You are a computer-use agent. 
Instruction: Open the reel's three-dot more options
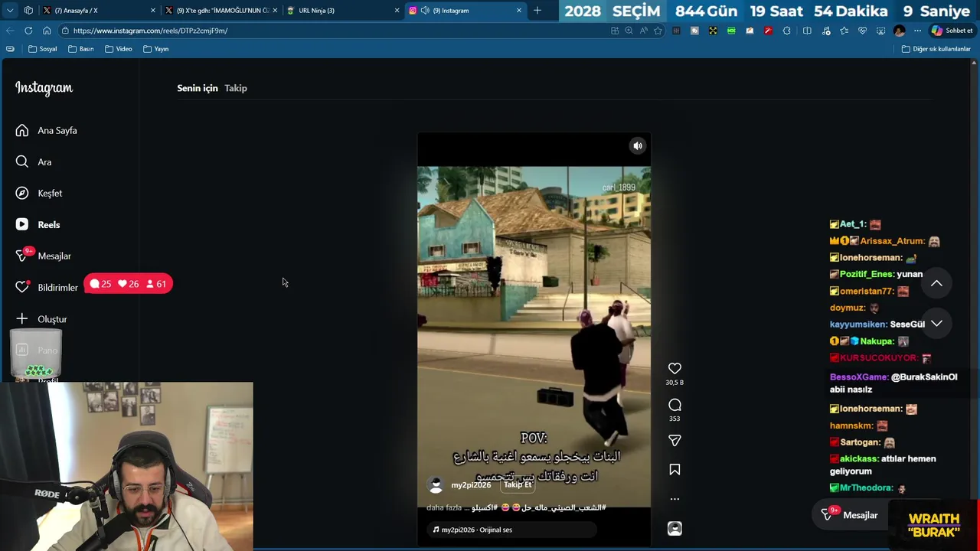coord(675,498)
